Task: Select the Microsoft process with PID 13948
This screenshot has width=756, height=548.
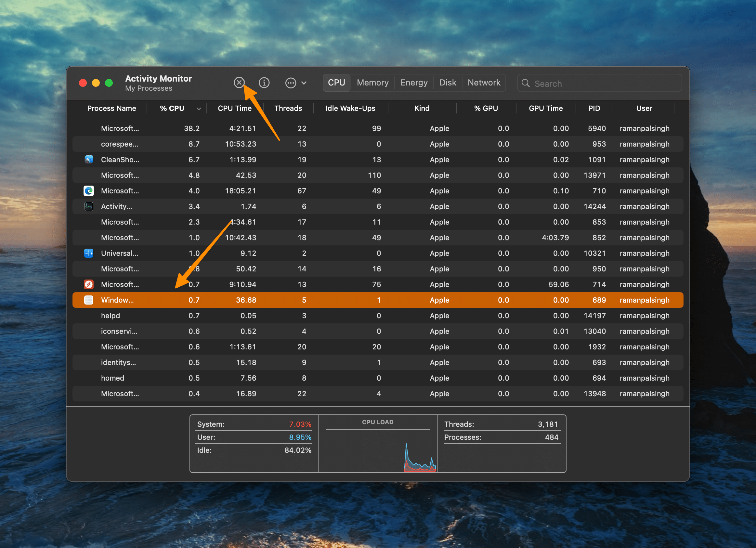Action: point(378,394)
